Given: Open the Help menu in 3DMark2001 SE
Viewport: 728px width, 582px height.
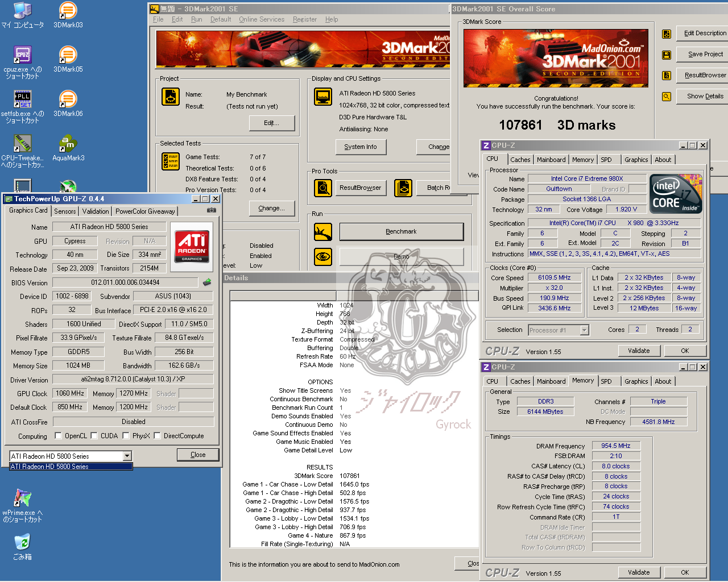Looking at the screenshot, I should pos(332,19).
